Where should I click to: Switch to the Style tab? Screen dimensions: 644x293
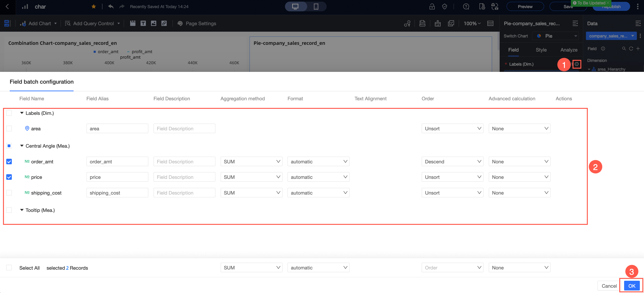pos(541,50)
